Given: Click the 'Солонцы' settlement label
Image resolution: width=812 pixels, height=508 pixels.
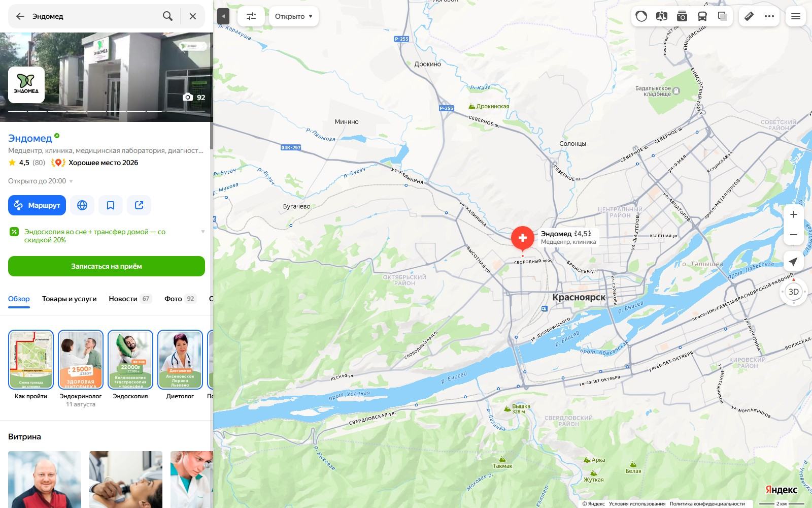Looking at the screenshot, I should [x=572, y=144].
